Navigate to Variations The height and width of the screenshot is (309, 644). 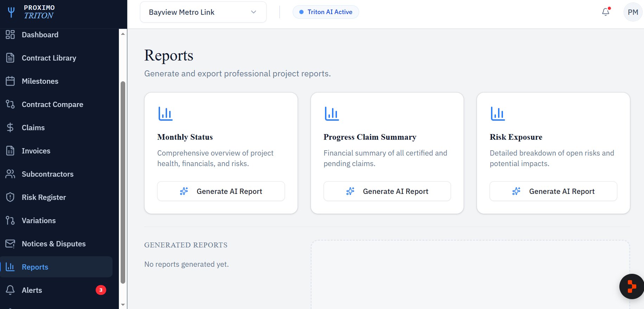[x=56, y=220]
